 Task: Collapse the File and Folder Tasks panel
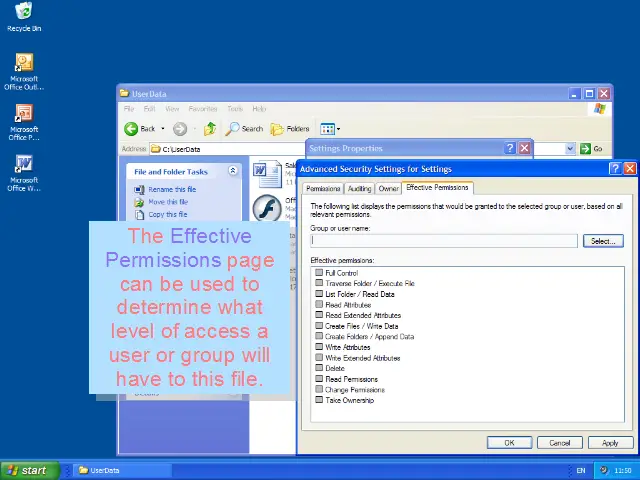click(233, 171)
